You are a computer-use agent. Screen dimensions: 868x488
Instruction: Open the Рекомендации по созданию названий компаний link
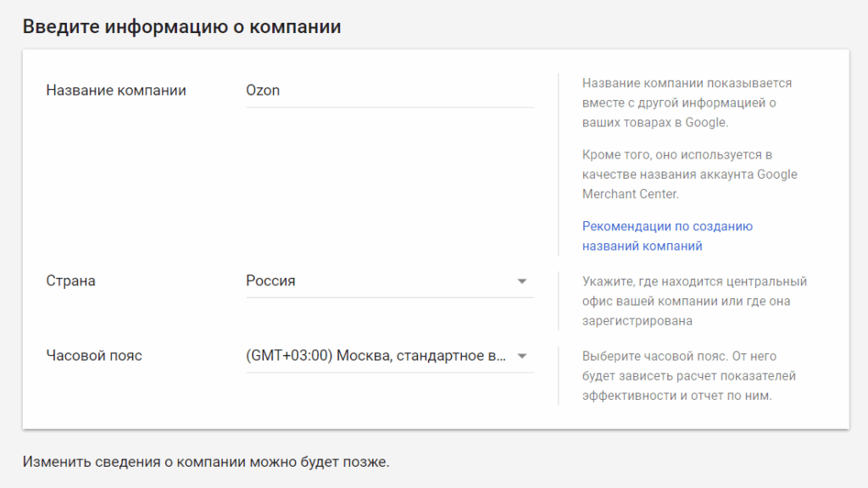coord(667,227)
